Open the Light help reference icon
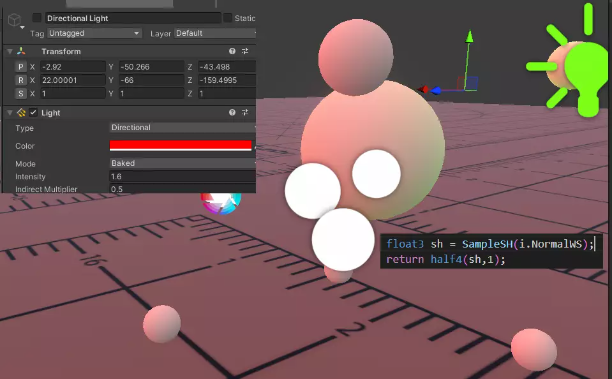 click(232, 112)
